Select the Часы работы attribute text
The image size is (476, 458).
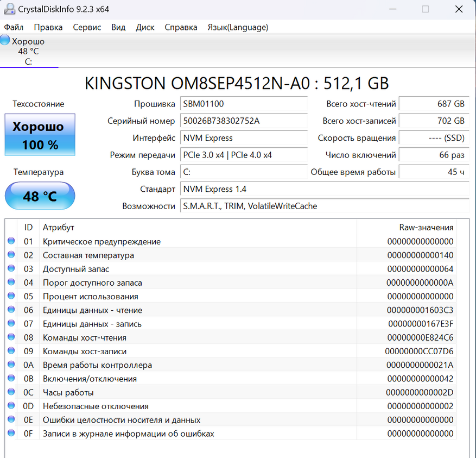click(x=68, y=392)
